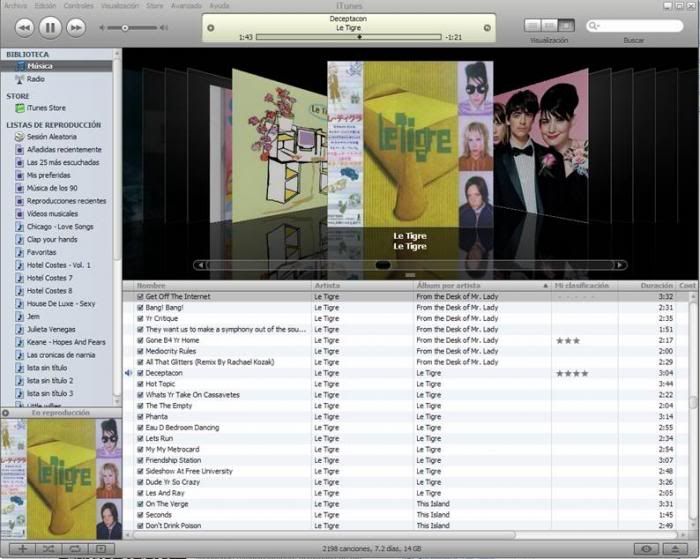Toggle repeat playback button

click(75, 549)
